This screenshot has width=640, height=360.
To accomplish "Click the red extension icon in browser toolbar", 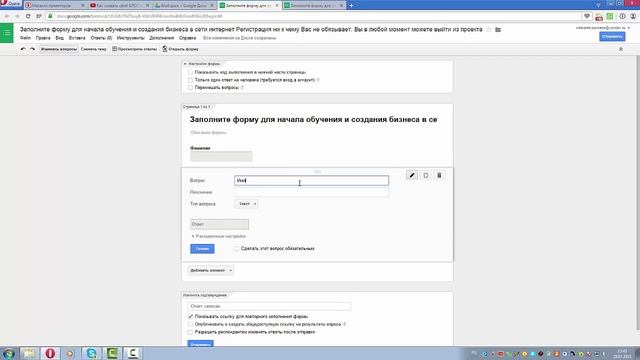I will 599,16.
